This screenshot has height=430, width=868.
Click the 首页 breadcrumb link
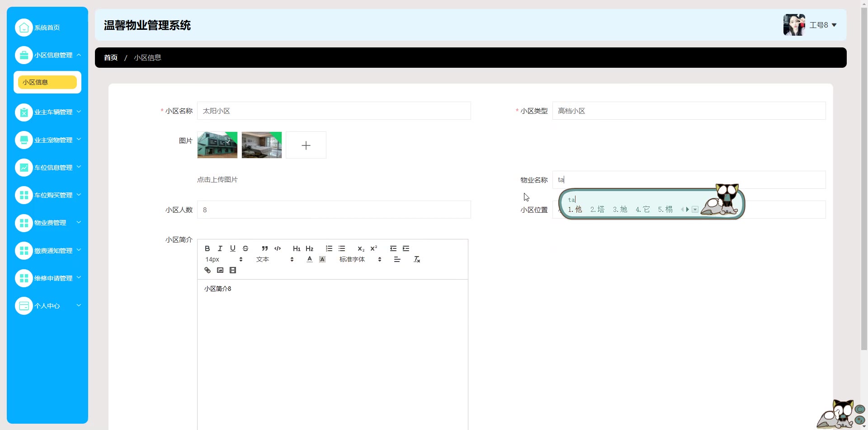point(111,57)
